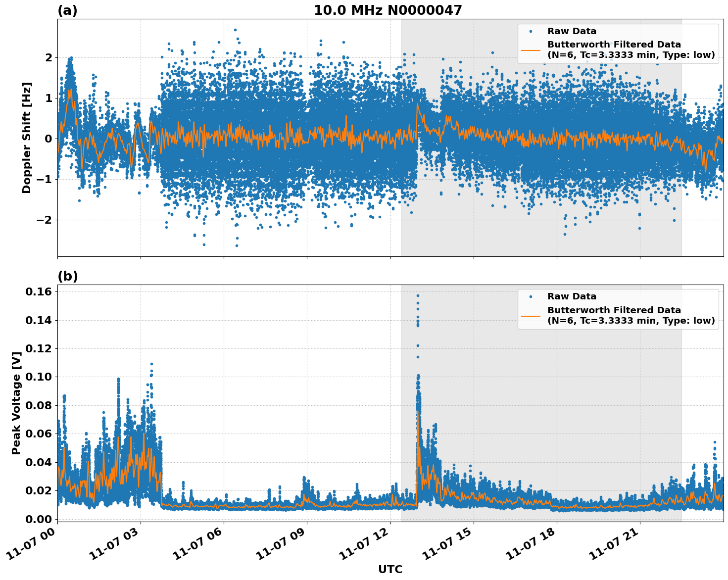Click the title "10.0 MHz N0000047"
Screen dimensions: 728x580
389,10
